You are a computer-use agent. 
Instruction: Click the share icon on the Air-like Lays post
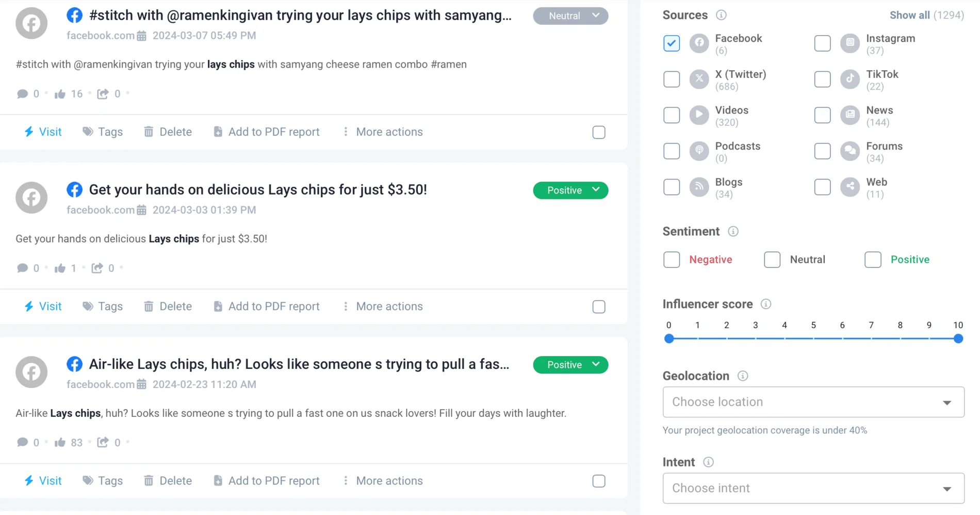tap(103, 442)
